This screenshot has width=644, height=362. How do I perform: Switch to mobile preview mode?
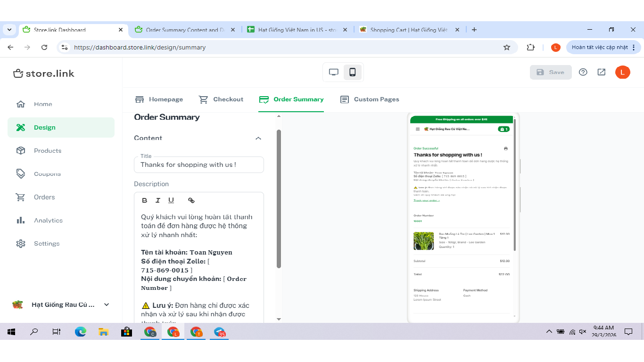click(352, 72)
